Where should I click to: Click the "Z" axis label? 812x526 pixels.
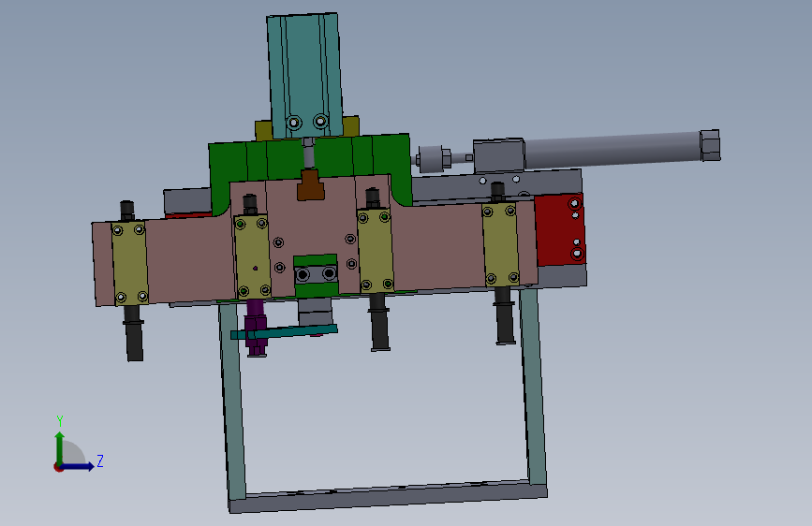[x=100, y=460]
